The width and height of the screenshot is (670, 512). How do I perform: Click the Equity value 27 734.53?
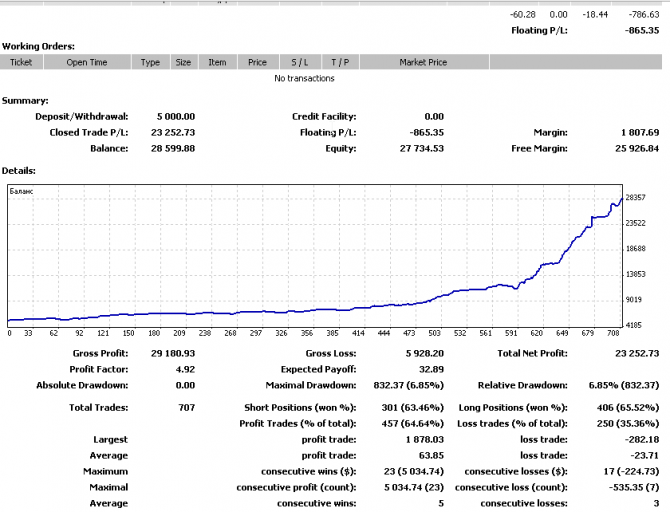420,148
